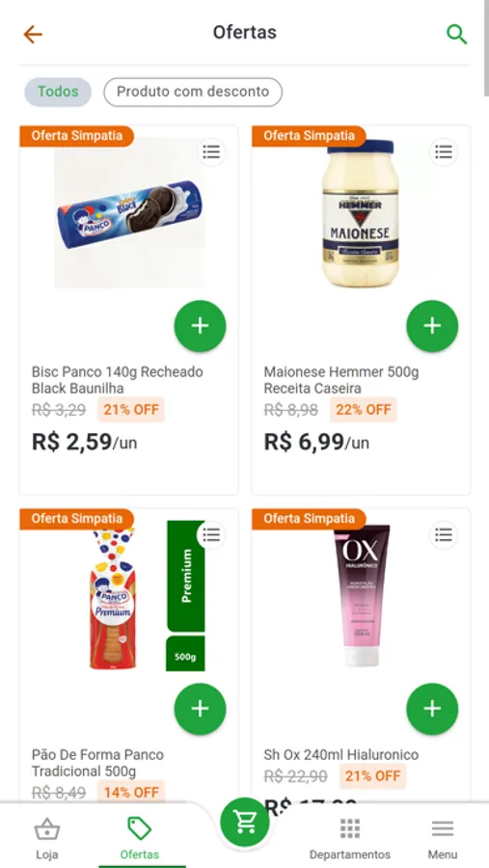Switch to the Loja tab
The height and width of the screenshot is (868, 489).
tap(47, 837)
